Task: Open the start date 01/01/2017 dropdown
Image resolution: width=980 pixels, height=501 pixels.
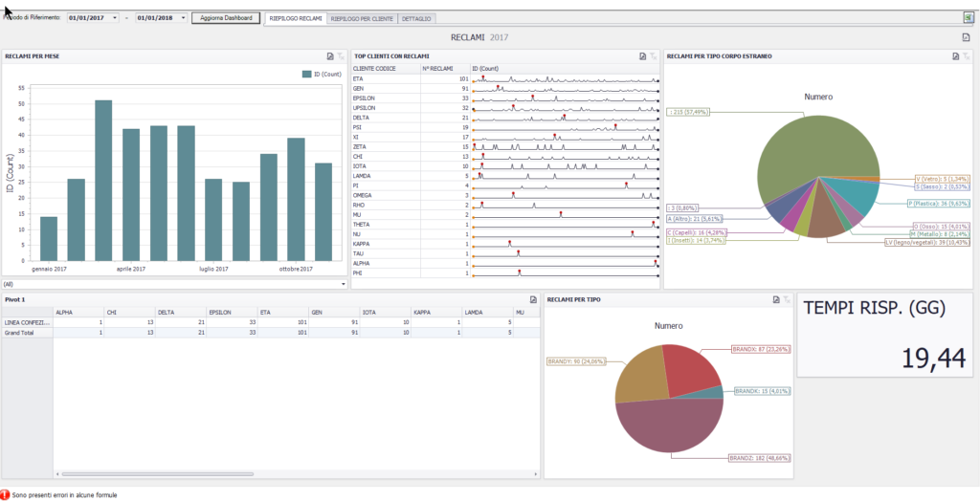Action: 115,18
